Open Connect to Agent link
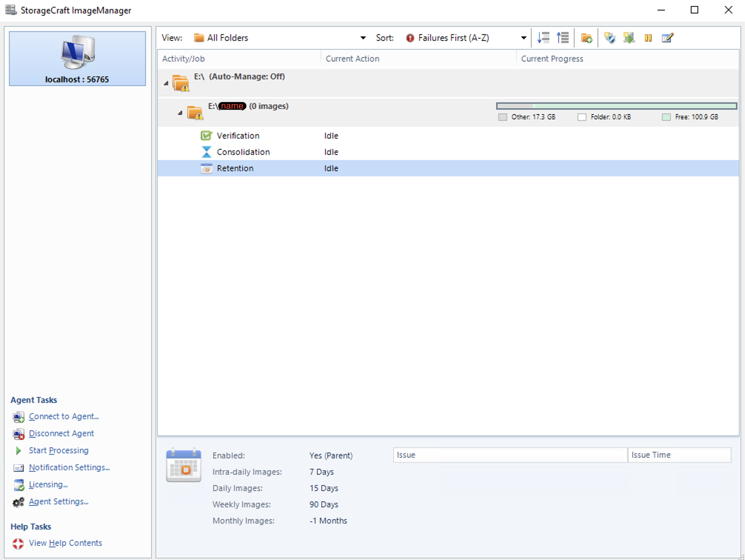Image resolution: width=745 pixels, height=560 pixels. (x=64, y=416)
